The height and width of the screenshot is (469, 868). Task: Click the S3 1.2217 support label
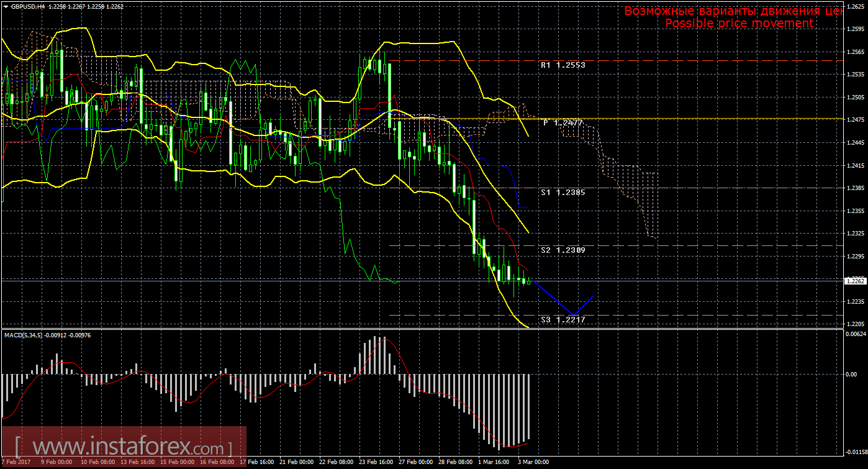click(x=563, y=319)
